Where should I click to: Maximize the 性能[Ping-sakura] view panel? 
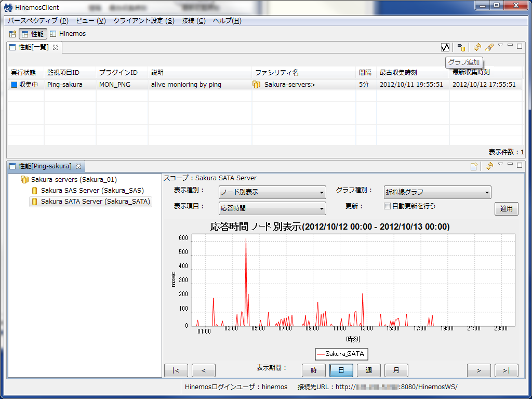pyautogui.click(x=520, y=165)
